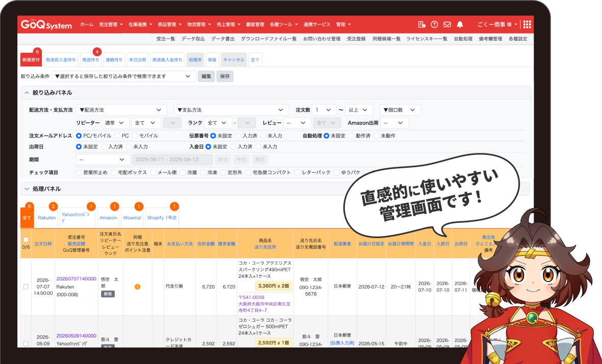Open the ランク 全て dropdown

[218, 123]
